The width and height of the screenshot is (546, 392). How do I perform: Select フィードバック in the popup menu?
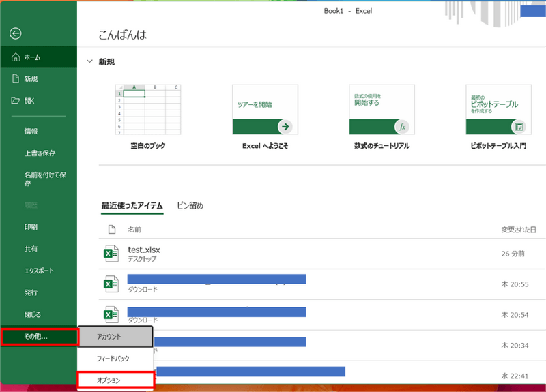pyautogui.click(x=115, y=359)
